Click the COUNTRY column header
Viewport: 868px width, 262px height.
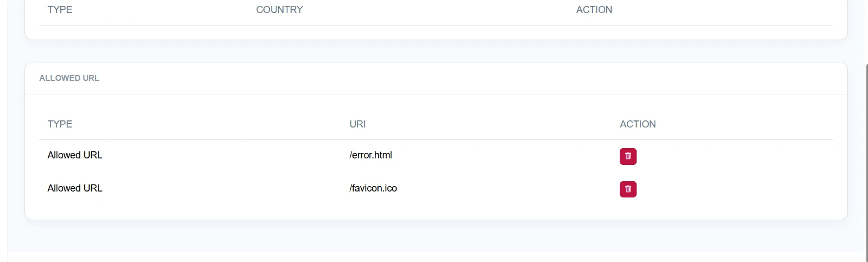tap(279, 10)
